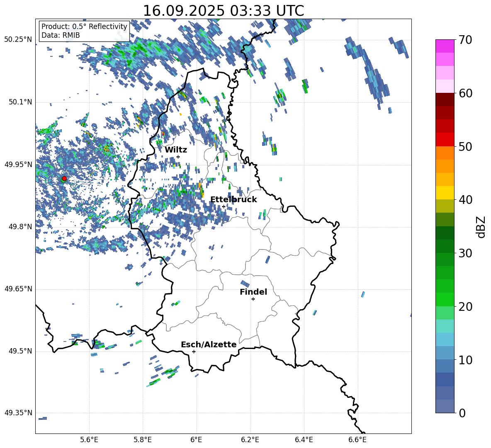This screenshot has width=491, height=448.
Task: Click the colorbar 40 tick label
Action: tap(465, 200)
